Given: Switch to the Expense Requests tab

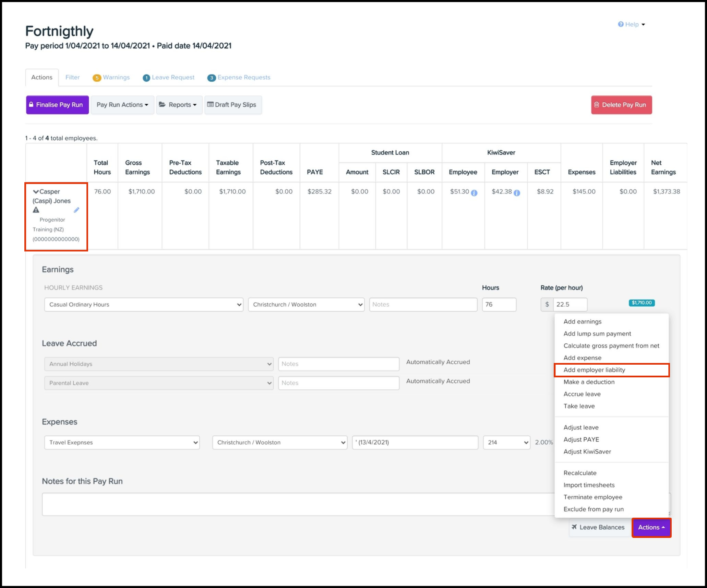Looking at the screenshot, I should 239,78.
